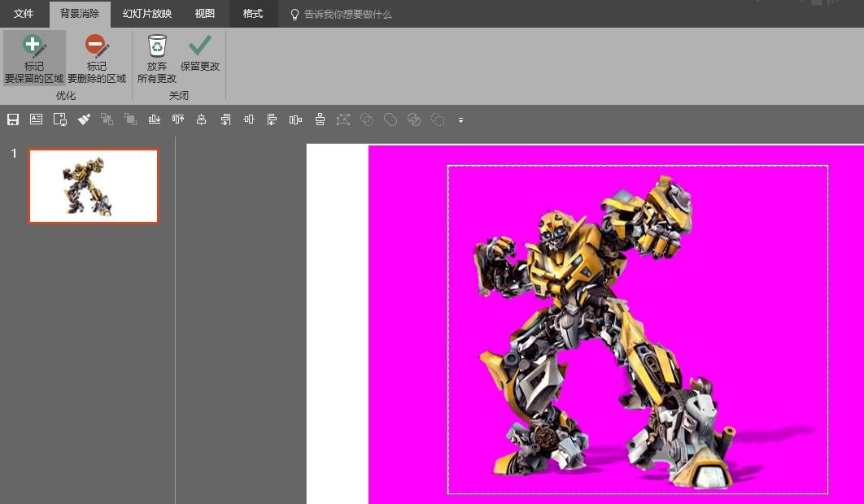Click the align top icon

pos(178,119)
